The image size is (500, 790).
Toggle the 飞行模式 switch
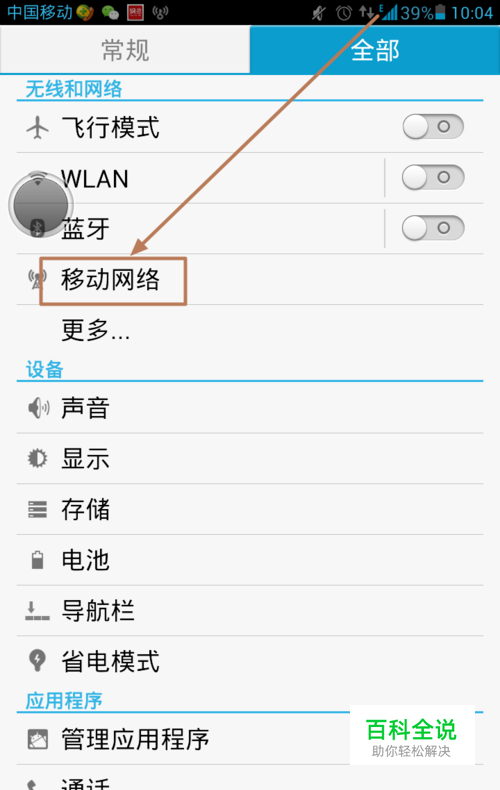click(433, 126)
